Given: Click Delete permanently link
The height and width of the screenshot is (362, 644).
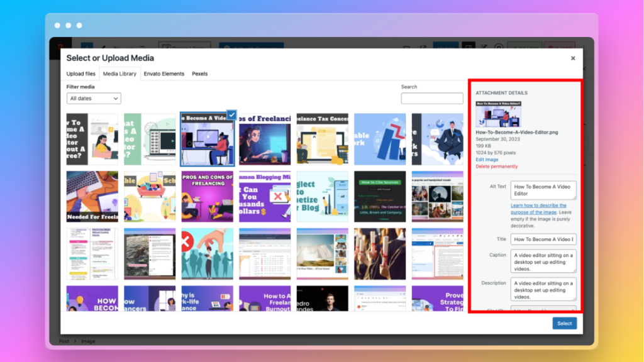Looking at the screenshot, I should click(x=497, y=167).
